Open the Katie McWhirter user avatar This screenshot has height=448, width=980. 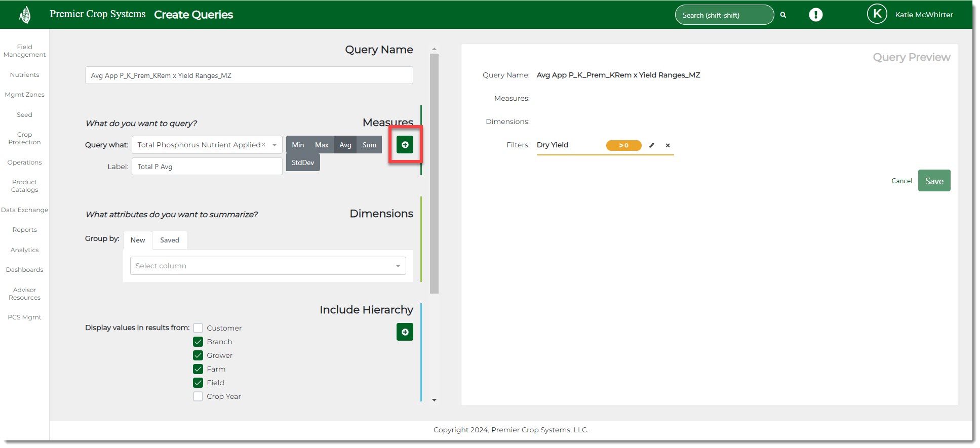point(877,14)
